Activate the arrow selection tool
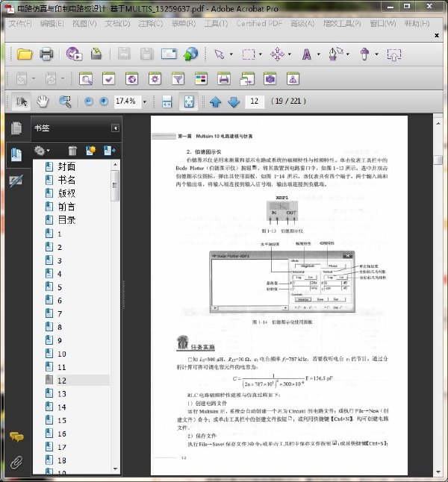Viewport: 448px width, 482px height. [x=219, y=54]
